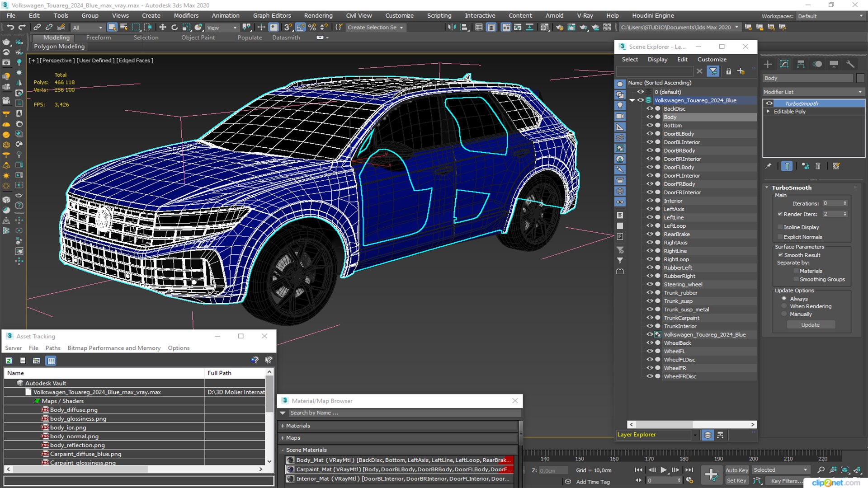This screenshot has height=488, width=868.
Task: Click Configure Modifier Sets icon
Action: 836,166
